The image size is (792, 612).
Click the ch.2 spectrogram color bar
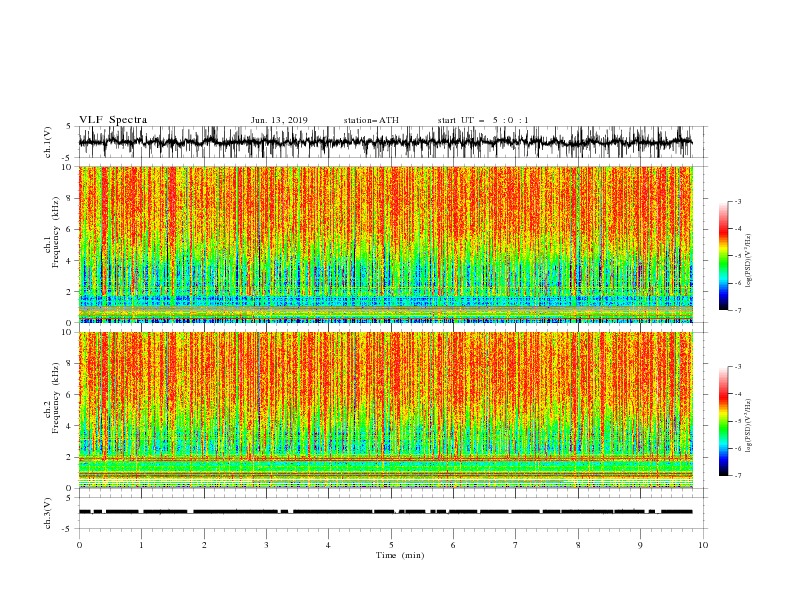pos(723,421)
